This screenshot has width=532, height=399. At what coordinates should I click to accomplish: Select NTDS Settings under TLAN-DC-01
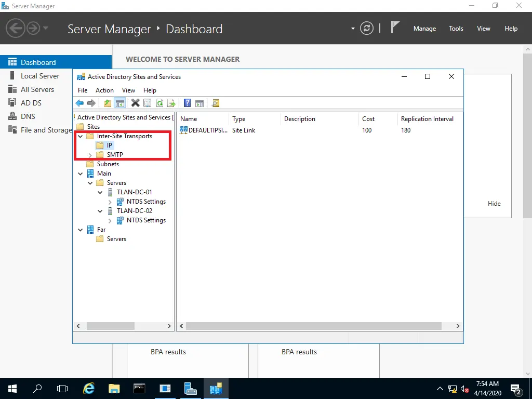tap(146, 202)
